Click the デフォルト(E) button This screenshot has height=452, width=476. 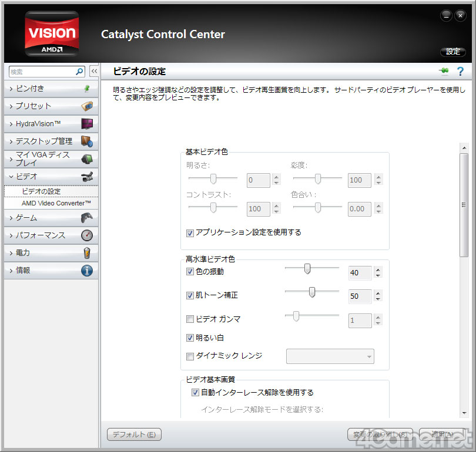pyautogui.click(x=134, y=434)
